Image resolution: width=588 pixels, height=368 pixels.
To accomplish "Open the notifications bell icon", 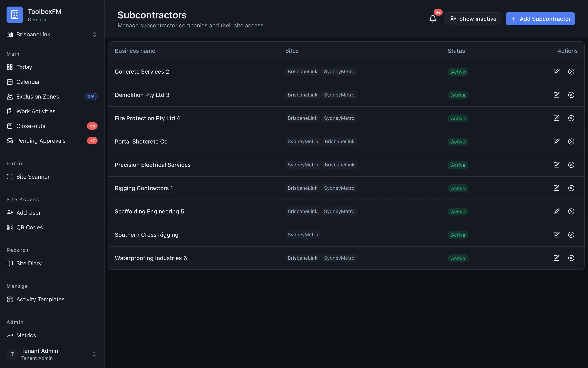I will 432,19.
